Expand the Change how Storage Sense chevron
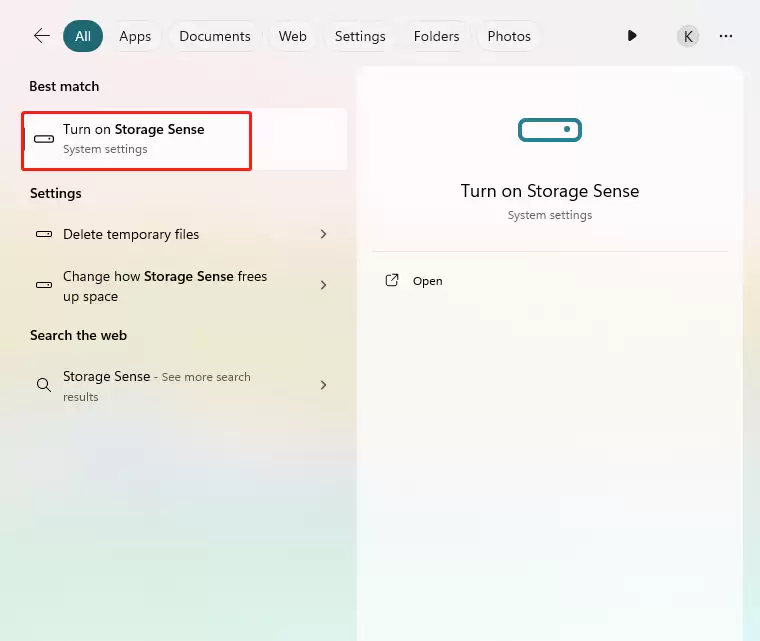 pyautogui.click(x=323, y=285)
